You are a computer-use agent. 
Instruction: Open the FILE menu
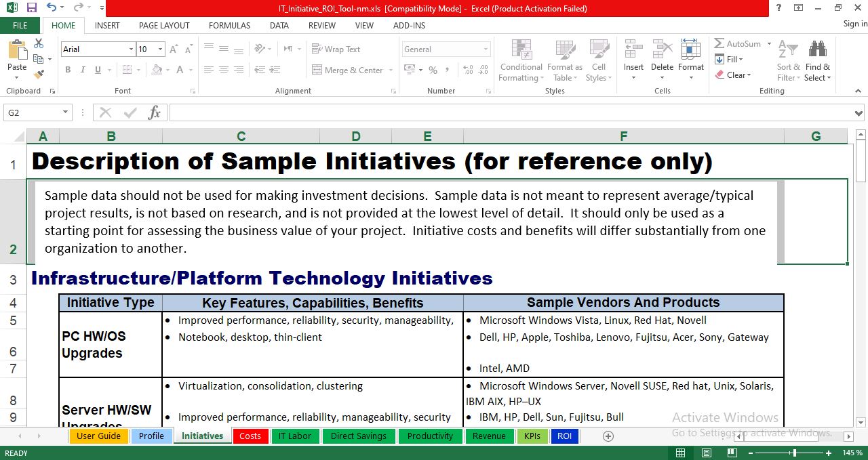click(20, 25)
